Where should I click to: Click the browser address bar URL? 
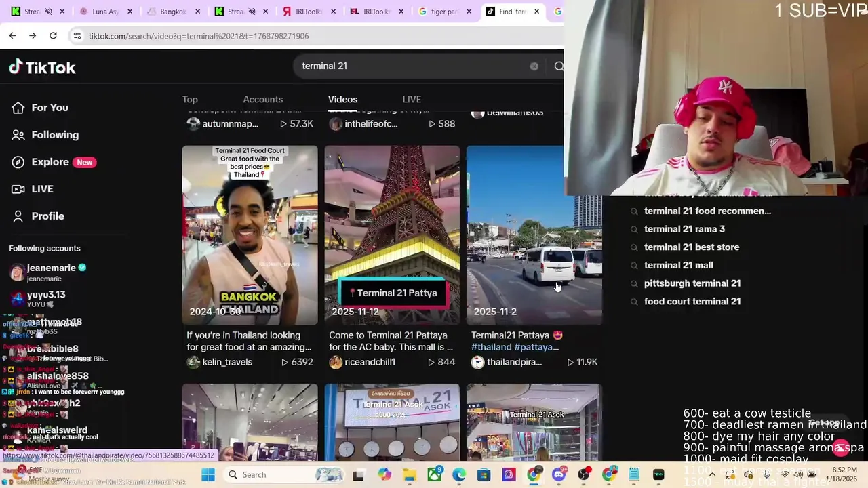199,36
